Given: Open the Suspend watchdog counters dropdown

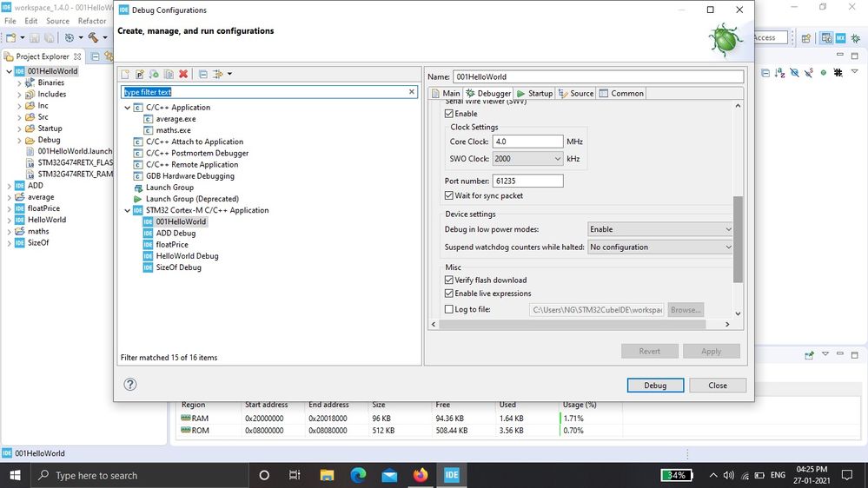Looking at the screenshot, I should 660,247.
